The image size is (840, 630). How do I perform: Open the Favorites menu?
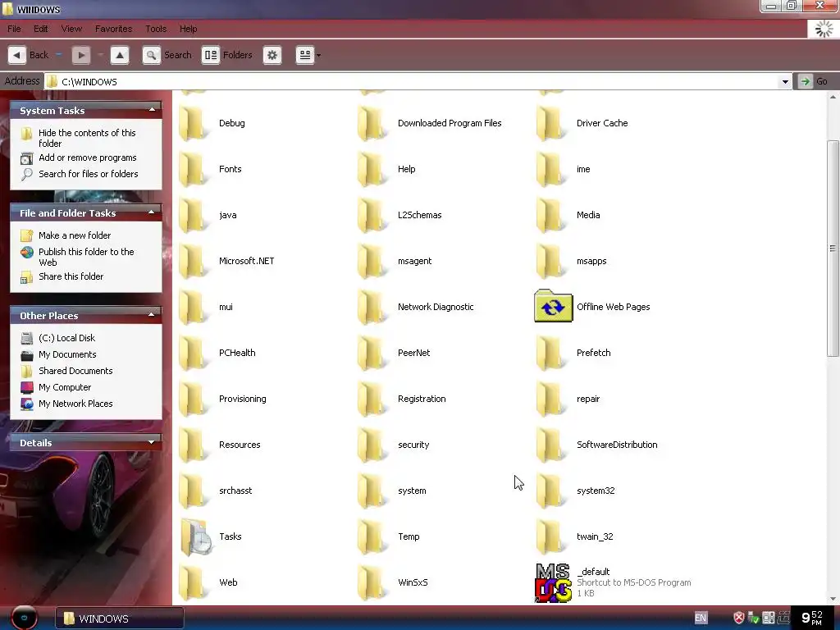(113, 29)
